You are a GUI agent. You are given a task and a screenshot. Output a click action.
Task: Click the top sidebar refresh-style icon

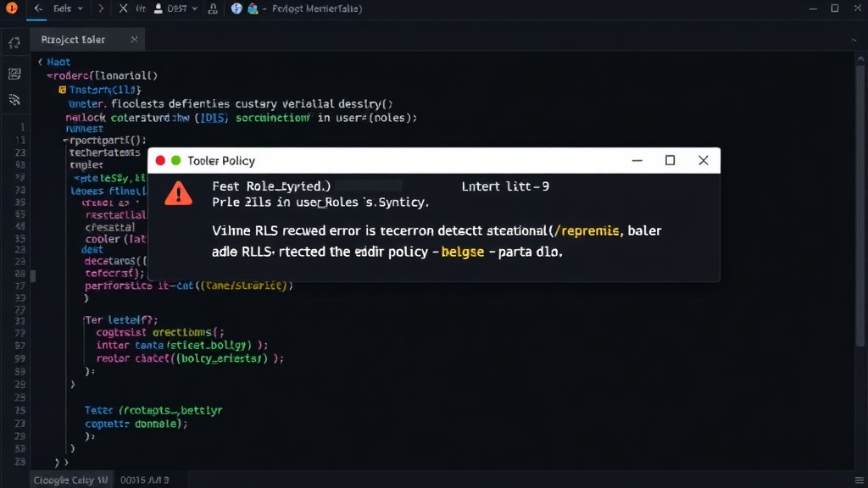point(14,43)
